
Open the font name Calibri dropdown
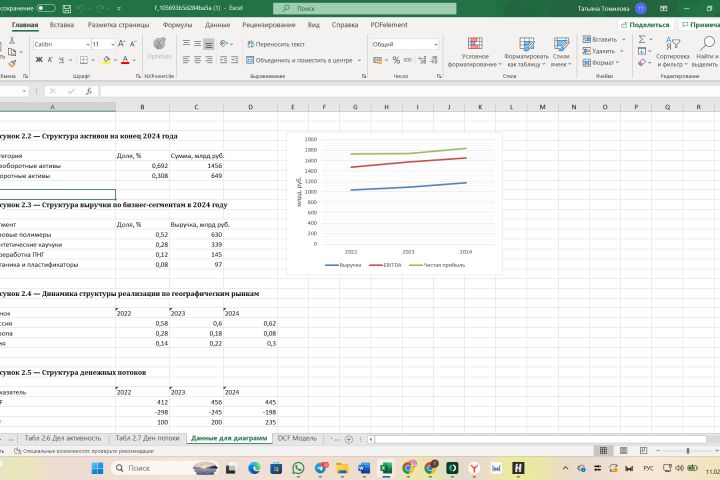point(88,44)
